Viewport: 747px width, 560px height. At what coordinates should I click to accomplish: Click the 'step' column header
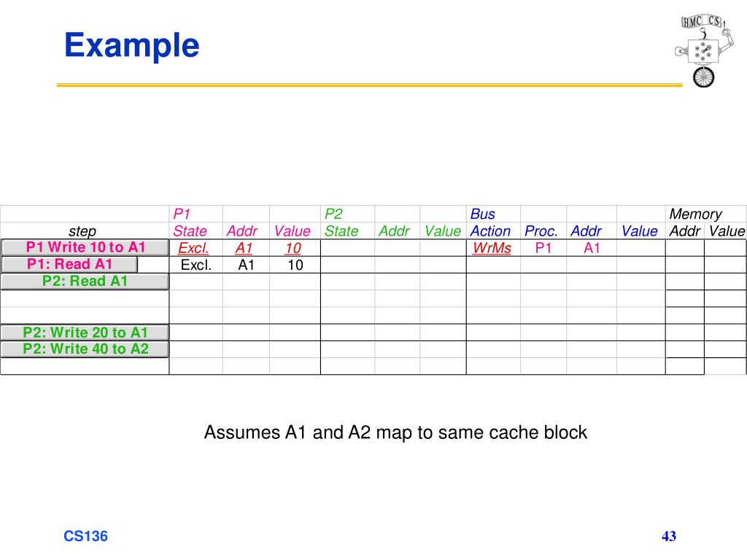pyautogui.click(x=82, y=231)
